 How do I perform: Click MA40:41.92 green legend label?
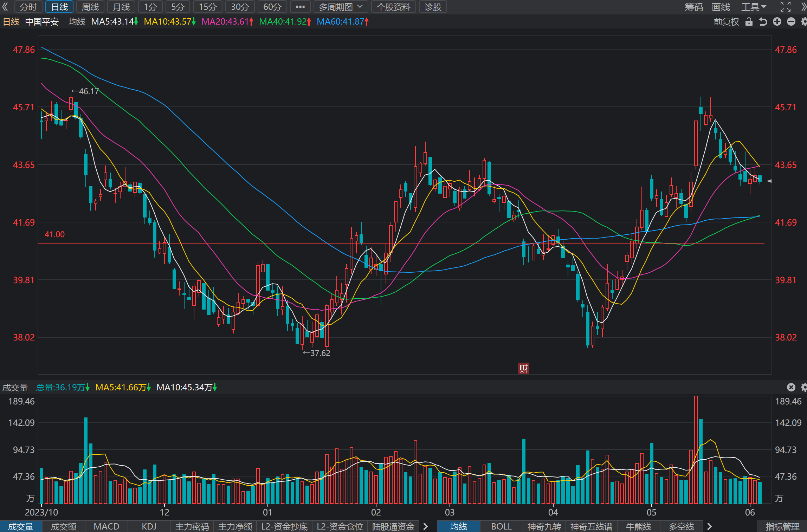[x=285, y=22]
